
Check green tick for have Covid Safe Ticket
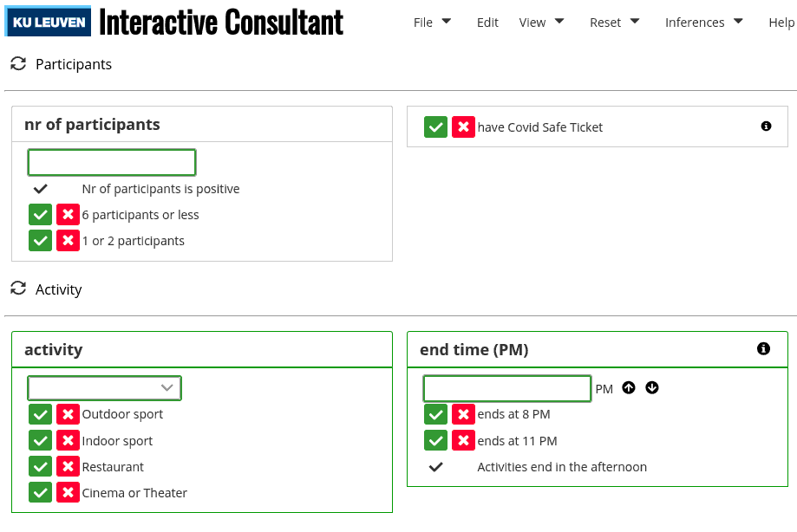pos(435,127)
